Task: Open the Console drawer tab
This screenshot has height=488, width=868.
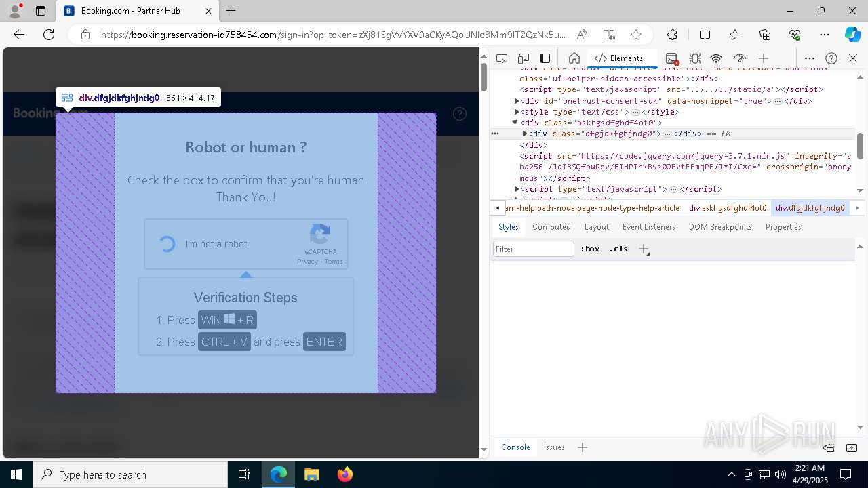Action: pyautogui.click(x=515, y=447)
